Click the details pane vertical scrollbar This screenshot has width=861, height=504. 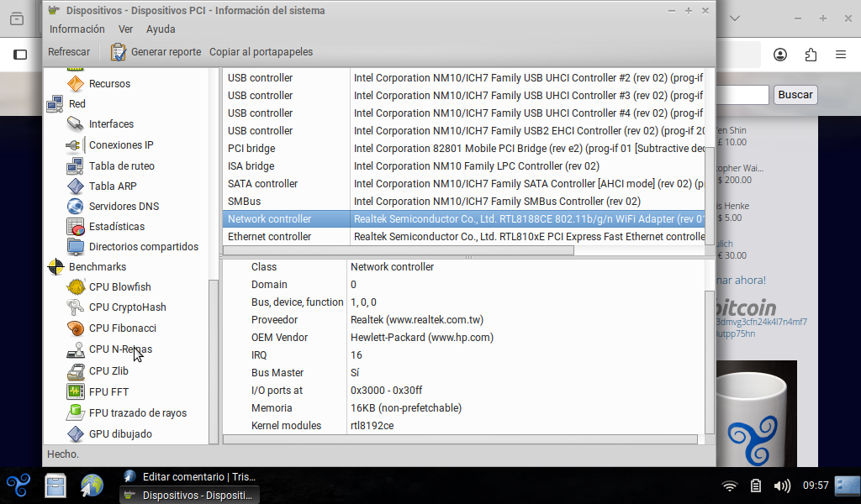tap(710, 361)
